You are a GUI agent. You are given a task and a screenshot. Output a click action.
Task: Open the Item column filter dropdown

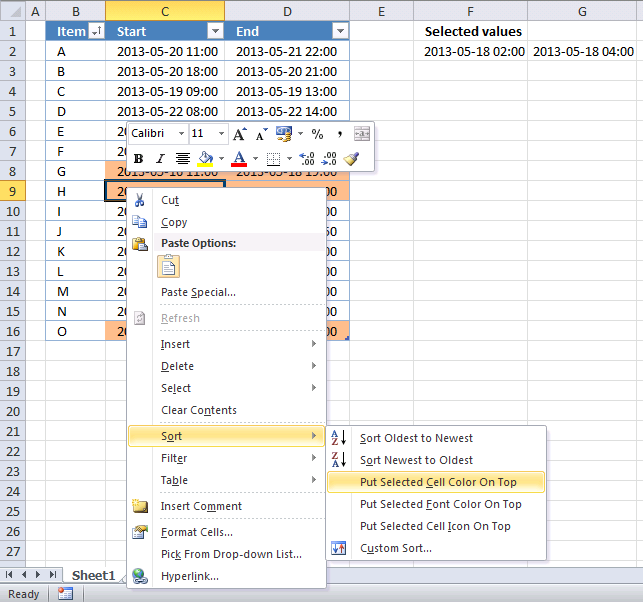(x=97, y=31)
